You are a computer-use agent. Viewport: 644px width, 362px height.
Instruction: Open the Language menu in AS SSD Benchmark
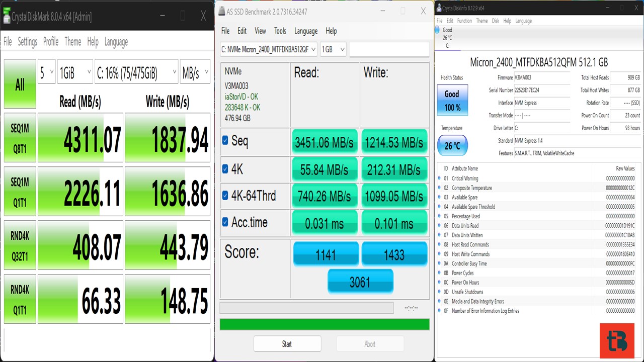coord(306,31)
